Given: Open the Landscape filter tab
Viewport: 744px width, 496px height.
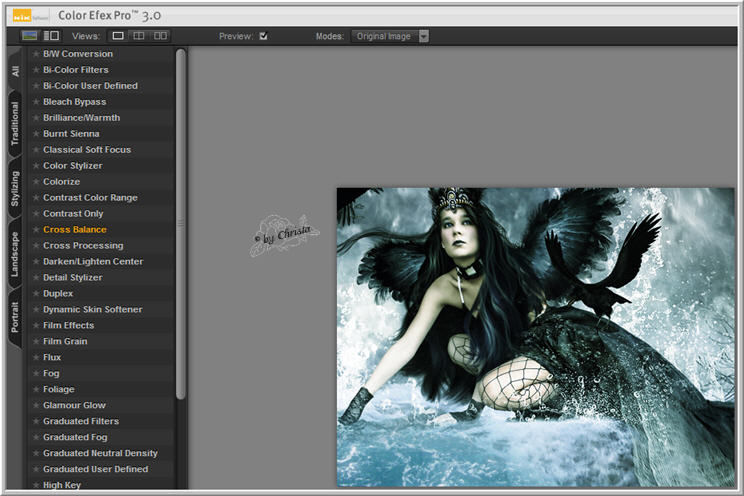Looking at the screenshot, I should pos(14,254).
